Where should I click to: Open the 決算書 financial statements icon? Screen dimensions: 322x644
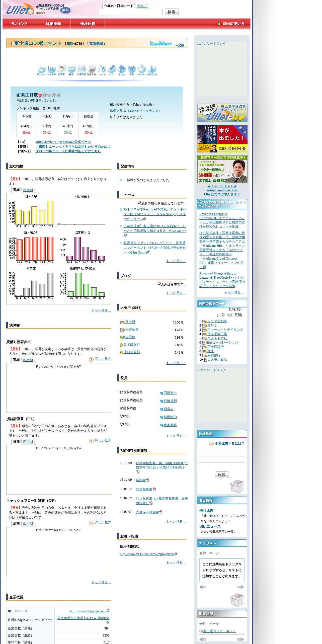61,70
